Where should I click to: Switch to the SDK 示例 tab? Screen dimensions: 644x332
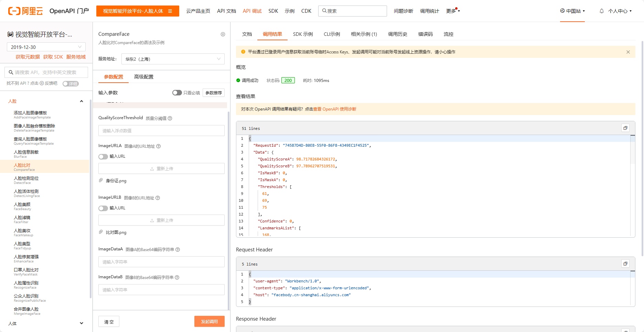coord(303,34)
